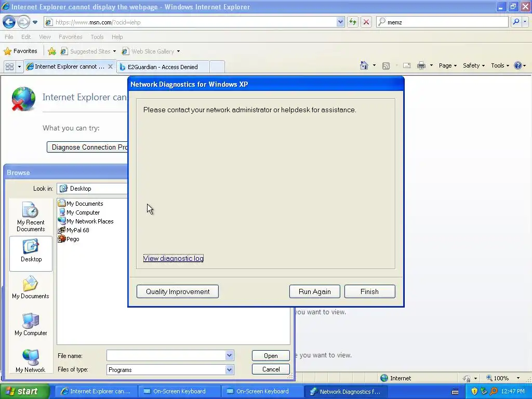Image resolution: width=532 pixels, height=399 pixels.
Task: Click the File name input field
Action: tap(166, 355)
